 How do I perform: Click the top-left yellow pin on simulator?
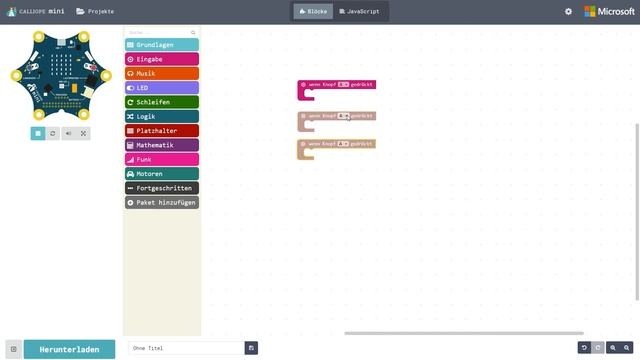39,37
